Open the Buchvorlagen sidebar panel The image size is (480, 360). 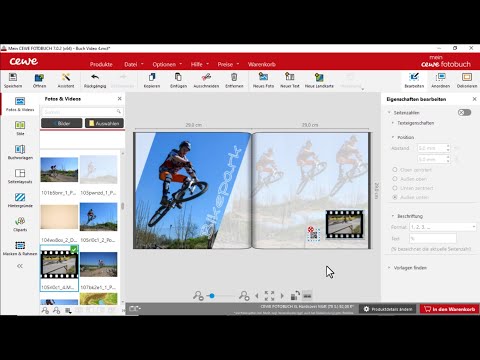coord(20,152)
